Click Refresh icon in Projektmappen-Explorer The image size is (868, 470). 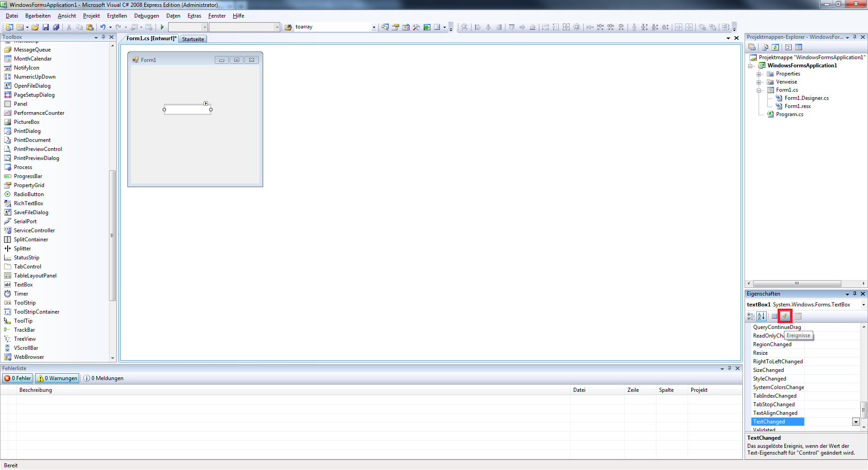(x=775, y=47)
